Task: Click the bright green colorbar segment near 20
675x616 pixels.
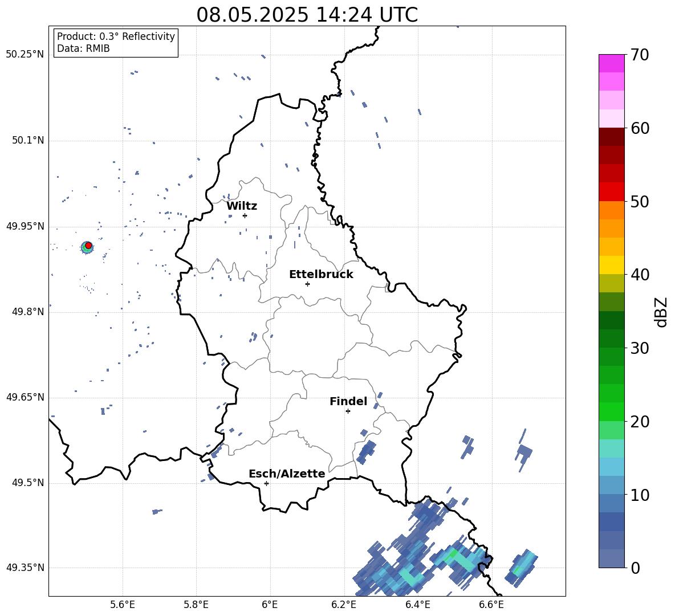Action: coord(611,411)
